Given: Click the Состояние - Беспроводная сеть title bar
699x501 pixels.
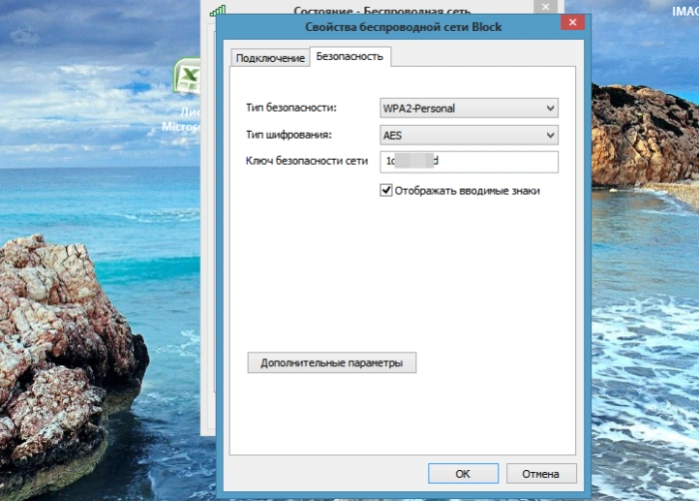Looking at the screenshot, I should pyautogui.click(x=382, y=8).
